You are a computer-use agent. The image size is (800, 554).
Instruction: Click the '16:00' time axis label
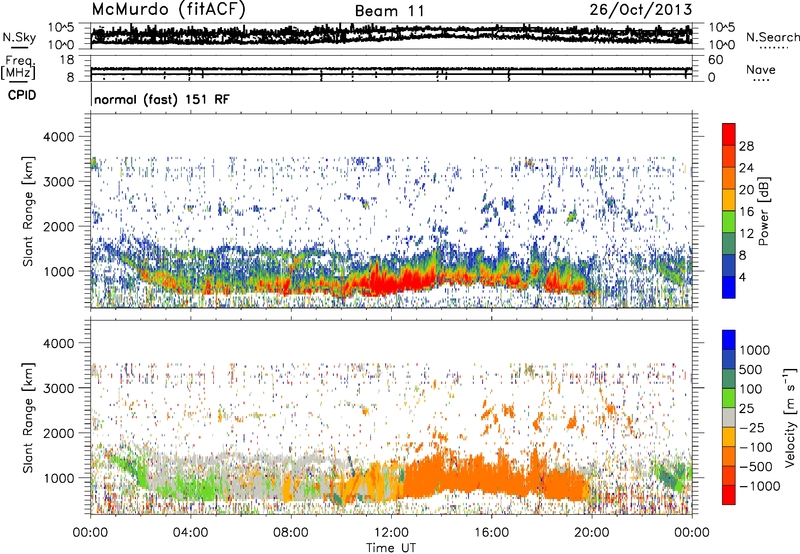pyautogui.click(x=491, y=533)
